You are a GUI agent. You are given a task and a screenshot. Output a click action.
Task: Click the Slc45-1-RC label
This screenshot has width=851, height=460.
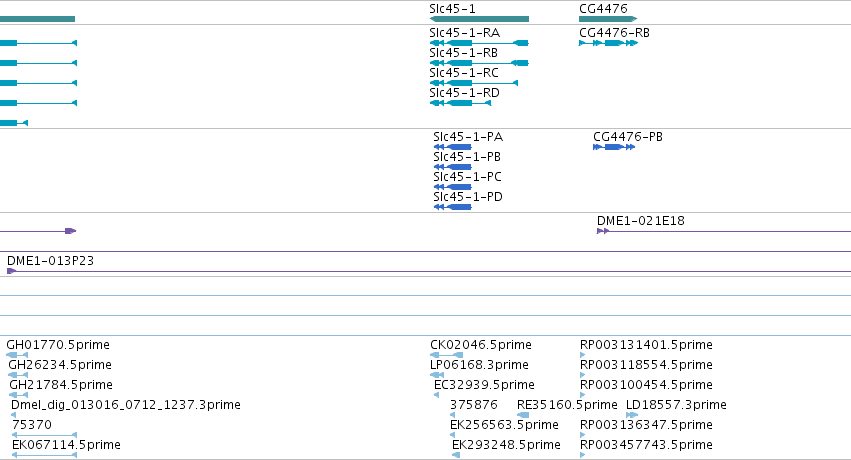[x=464, y=73]
